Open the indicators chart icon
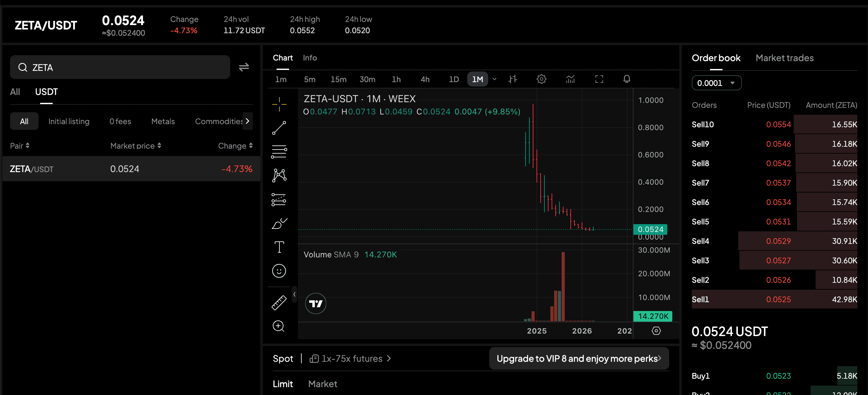Viewport: 868px width, 395px height. click(x=570, y=79)
